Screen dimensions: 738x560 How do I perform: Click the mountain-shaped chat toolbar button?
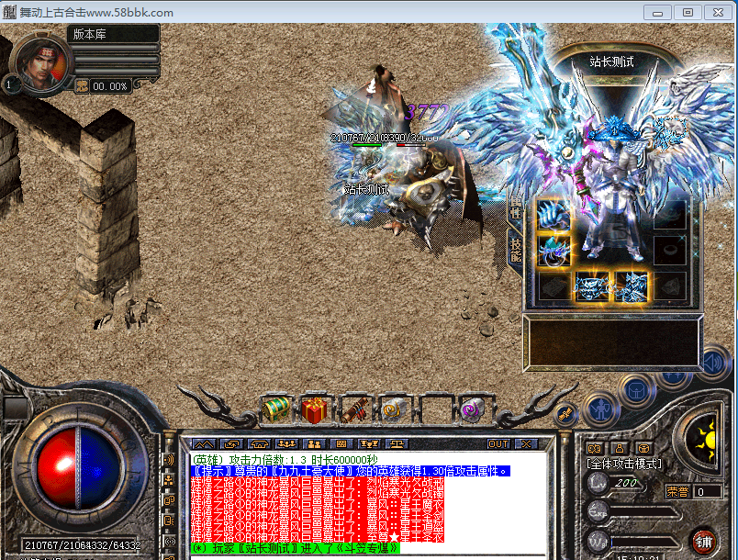204,443
